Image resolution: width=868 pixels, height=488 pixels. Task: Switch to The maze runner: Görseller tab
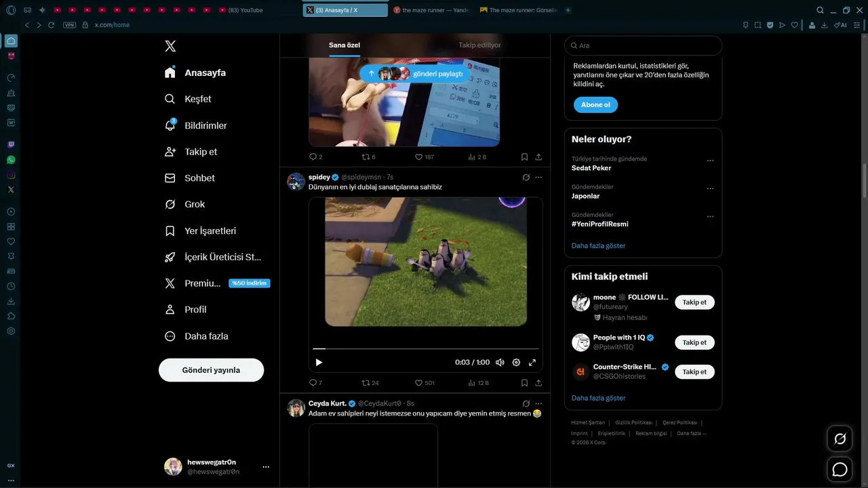[x=519, y=10]
